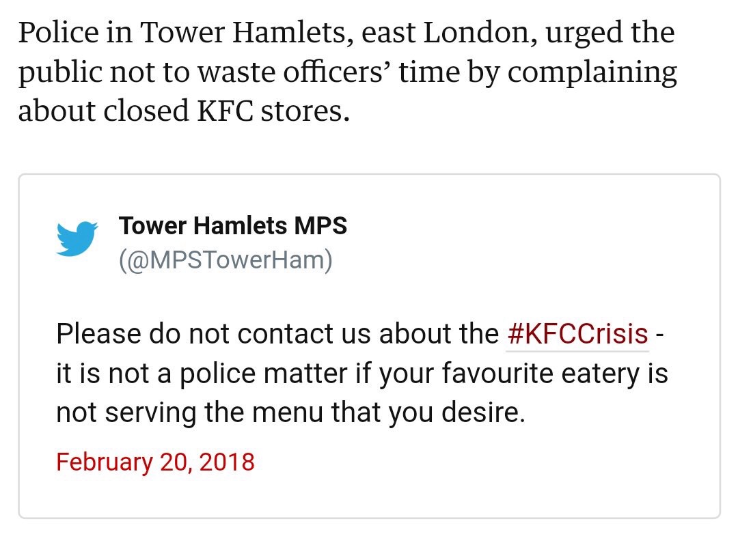Screen dimensions: 738x560
Task: Click the text 'about closed KFC stores.'
Action: point(184,111)
